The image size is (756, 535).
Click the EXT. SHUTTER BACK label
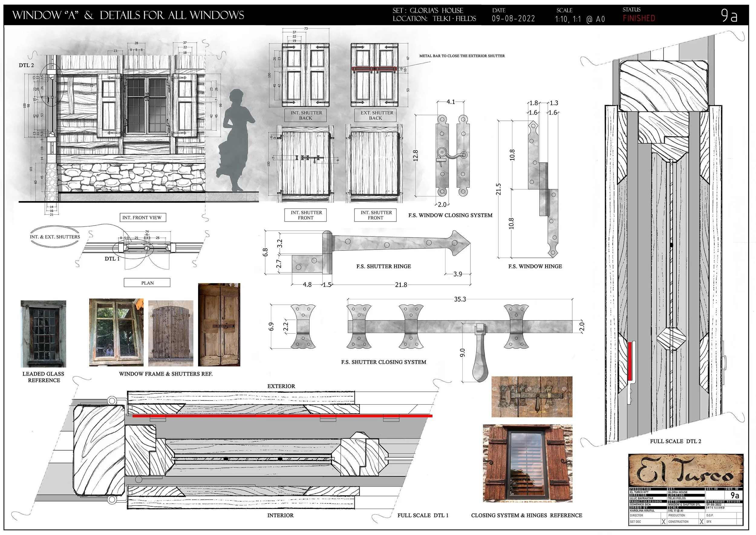click(x=375, y=115)
